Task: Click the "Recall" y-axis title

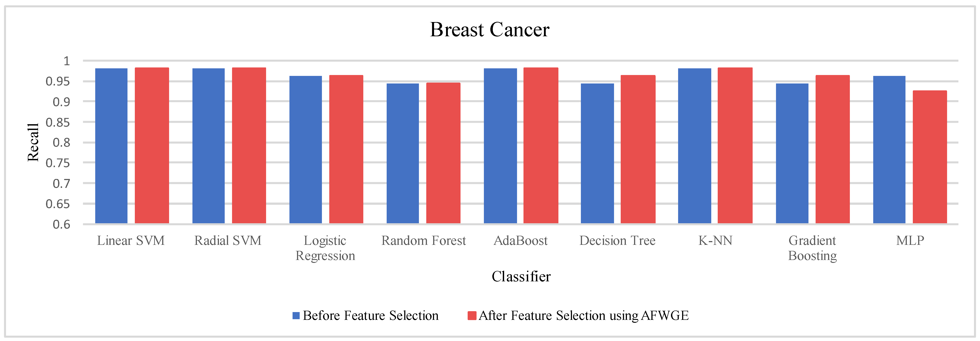Action: (33, 142)
